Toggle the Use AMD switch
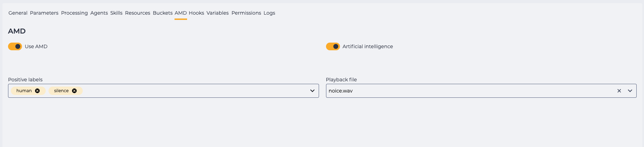 (15, 46)
